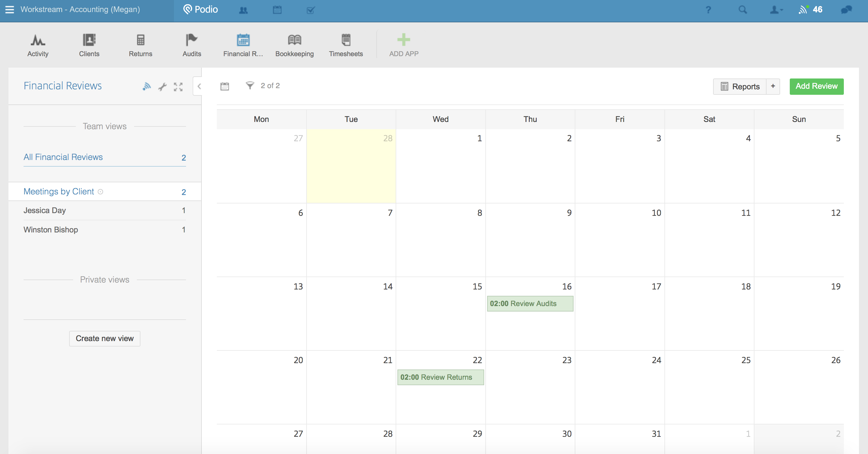Click the fullscreen expand arrows icon
This screenshot has height=454, width=868.
coord(178,87)
